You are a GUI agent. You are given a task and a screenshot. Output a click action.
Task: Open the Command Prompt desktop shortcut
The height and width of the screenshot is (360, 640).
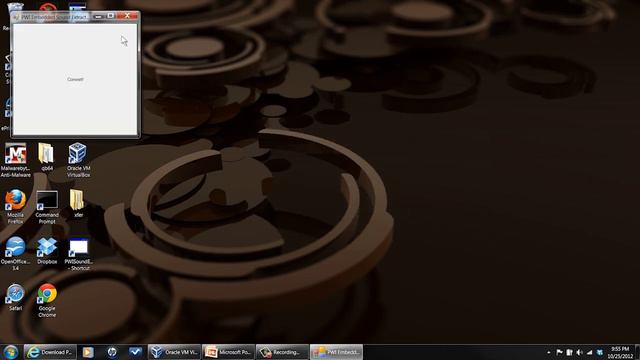pos(47,207)
